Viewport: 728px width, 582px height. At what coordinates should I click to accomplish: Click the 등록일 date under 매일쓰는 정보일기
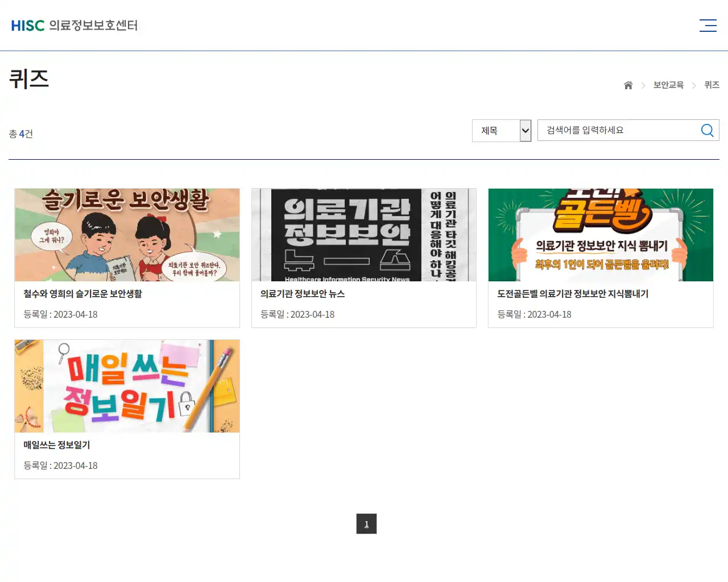pos(60,465)
